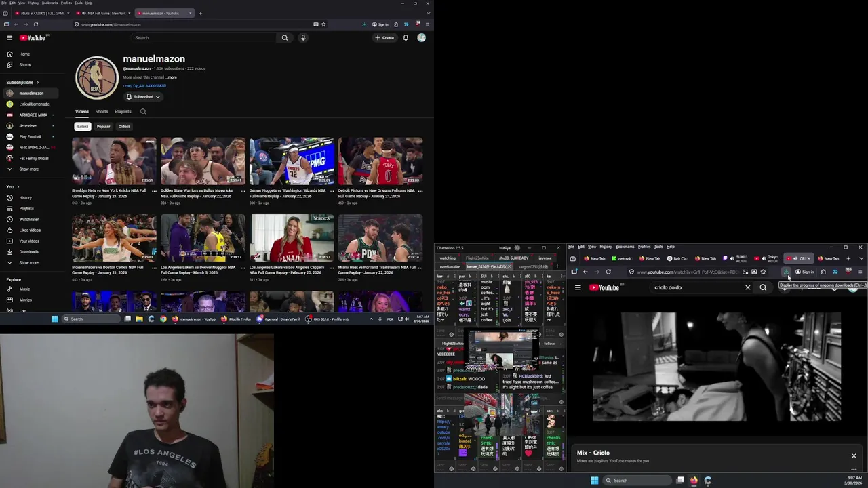Open the Chatterino settings gear
The width and height of the screenshot is (868, 488).
tap(517, 248)
